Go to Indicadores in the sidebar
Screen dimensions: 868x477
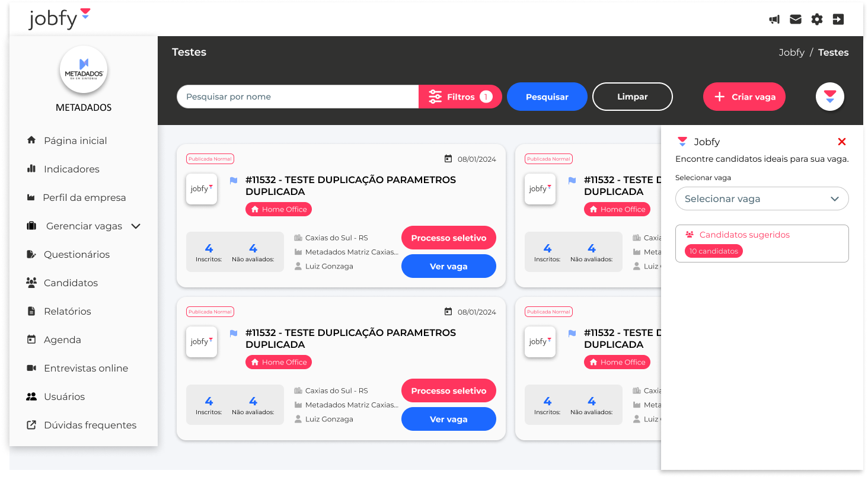point(71,169)
